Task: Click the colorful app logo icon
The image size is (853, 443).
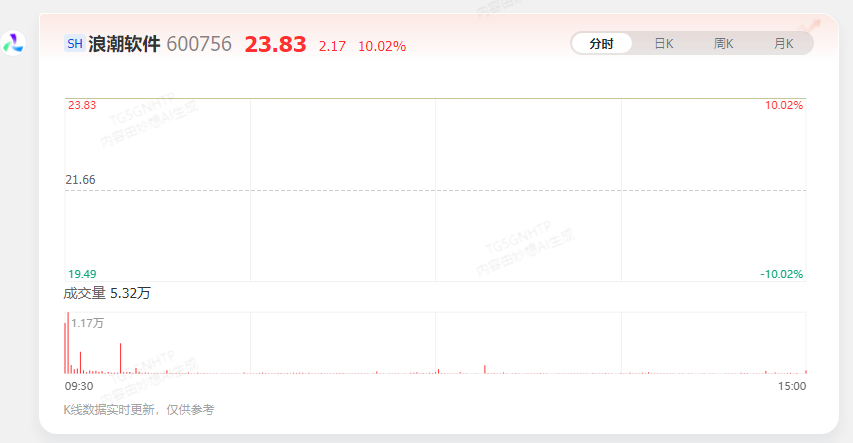Action: point(13,43)
